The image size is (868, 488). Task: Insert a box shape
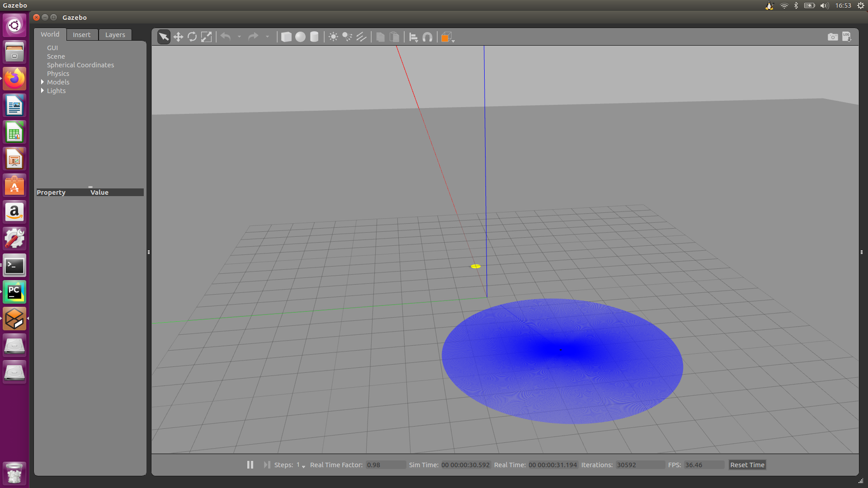286,37
